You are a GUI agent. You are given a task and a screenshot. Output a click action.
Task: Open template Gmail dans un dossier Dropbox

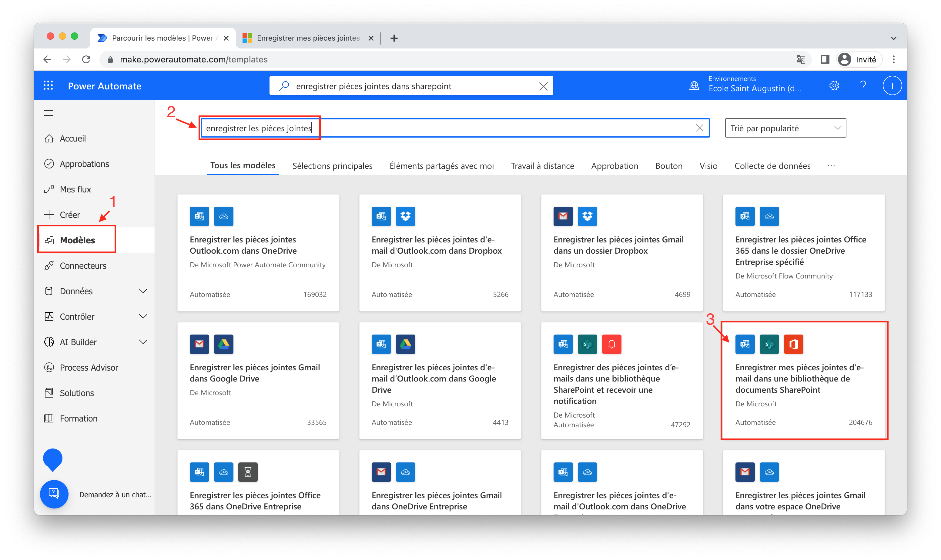(x=622, y=252)
